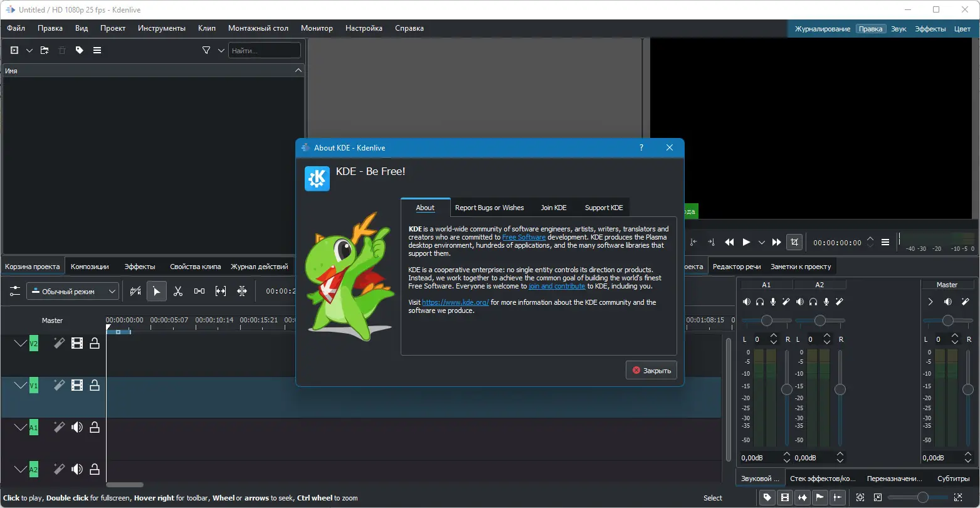Toggle snap icon in the status bar

pyautogui.click(x=837, y=497)
